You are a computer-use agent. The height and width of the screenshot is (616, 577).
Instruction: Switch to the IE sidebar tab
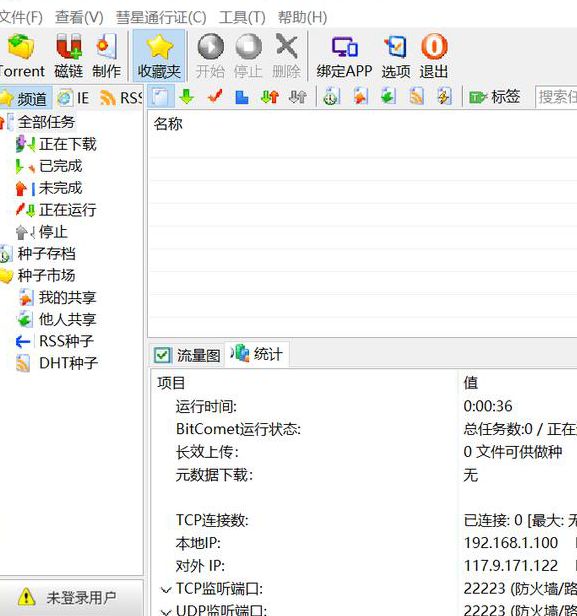pos(73,98)
